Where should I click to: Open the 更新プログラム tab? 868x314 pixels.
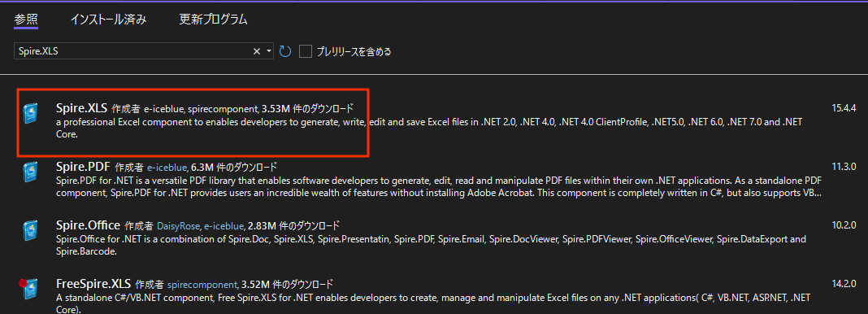tap(213, 20)
